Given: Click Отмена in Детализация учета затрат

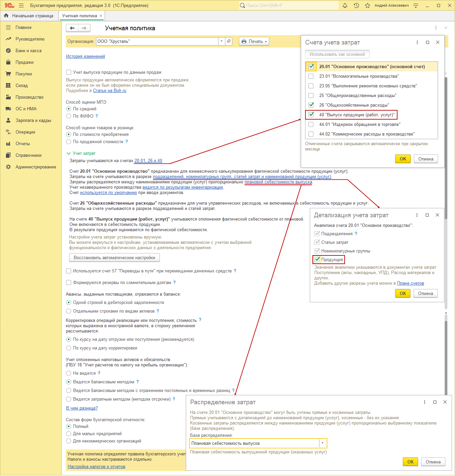Looking at the screenshot, I should 425,293.
